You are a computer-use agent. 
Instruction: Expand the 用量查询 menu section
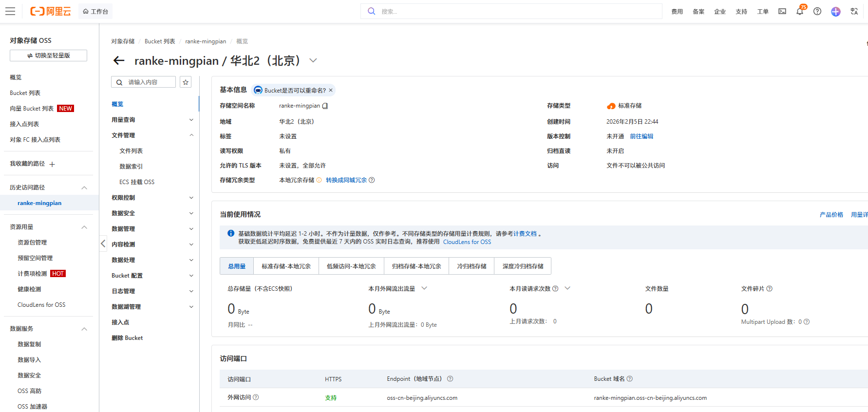tap(191, 120)
